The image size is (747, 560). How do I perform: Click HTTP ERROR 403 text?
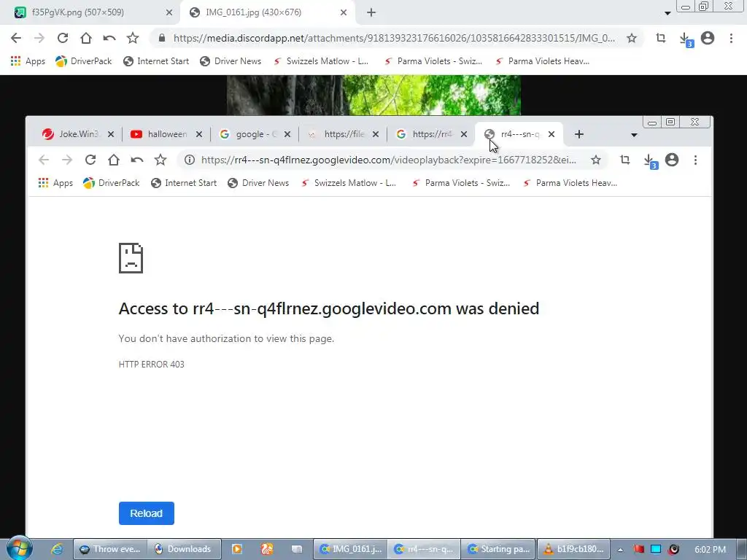tap(152, 365)
